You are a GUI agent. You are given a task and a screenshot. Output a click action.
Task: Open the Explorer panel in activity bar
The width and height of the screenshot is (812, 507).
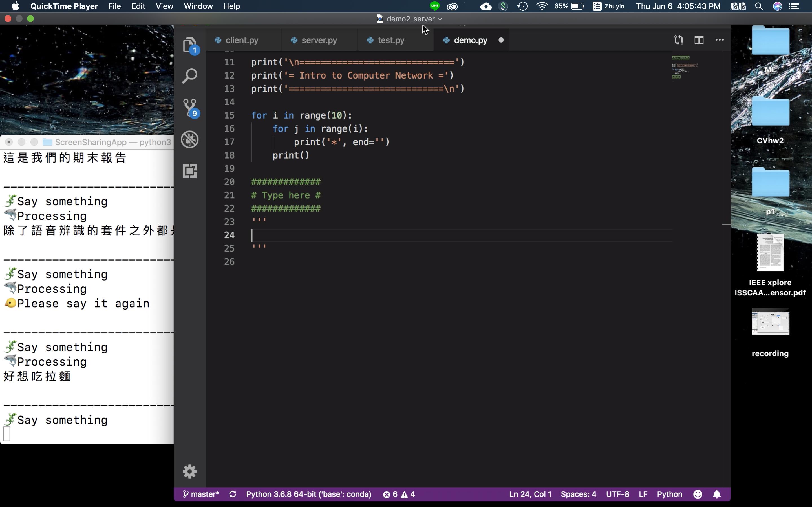pyautogui.click(x=189, y=45)
